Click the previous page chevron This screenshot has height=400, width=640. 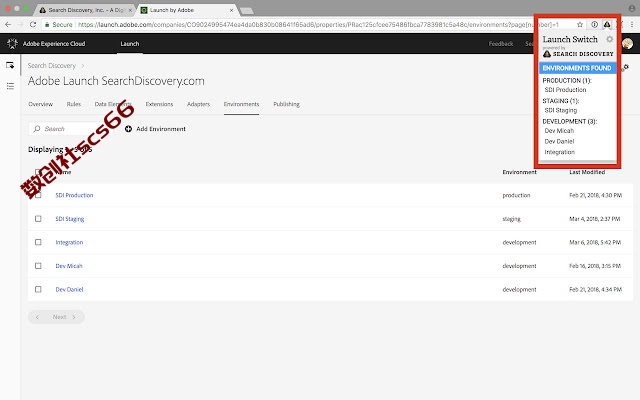pos(37,317)
